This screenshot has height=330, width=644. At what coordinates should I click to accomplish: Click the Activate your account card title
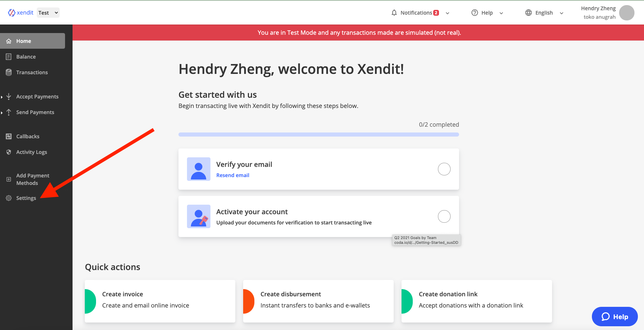(252, 212)
